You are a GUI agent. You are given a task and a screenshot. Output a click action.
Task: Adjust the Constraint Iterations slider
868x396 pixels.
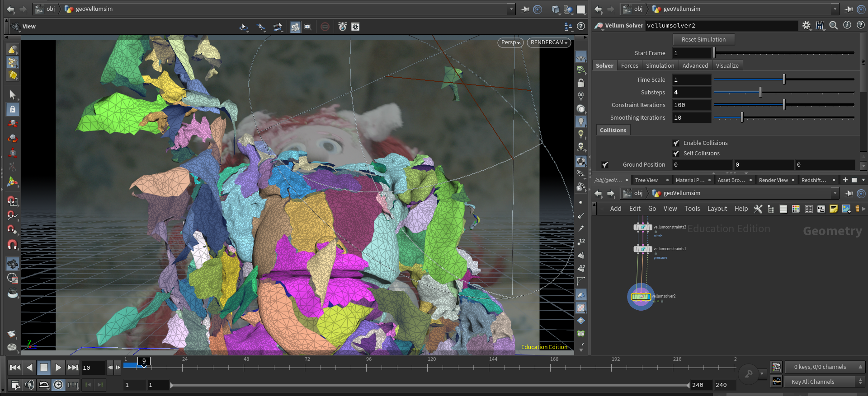(x=784, y=105)
